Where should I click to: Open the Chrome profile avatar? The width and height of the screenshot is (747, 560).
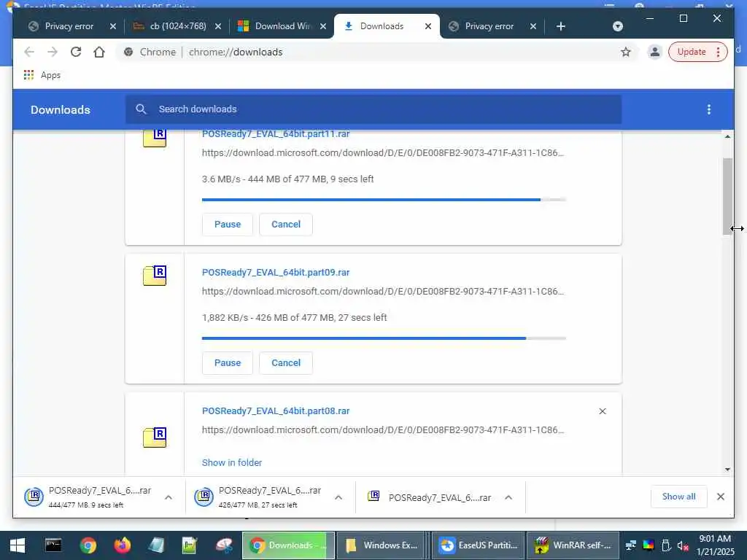(654, 52)
